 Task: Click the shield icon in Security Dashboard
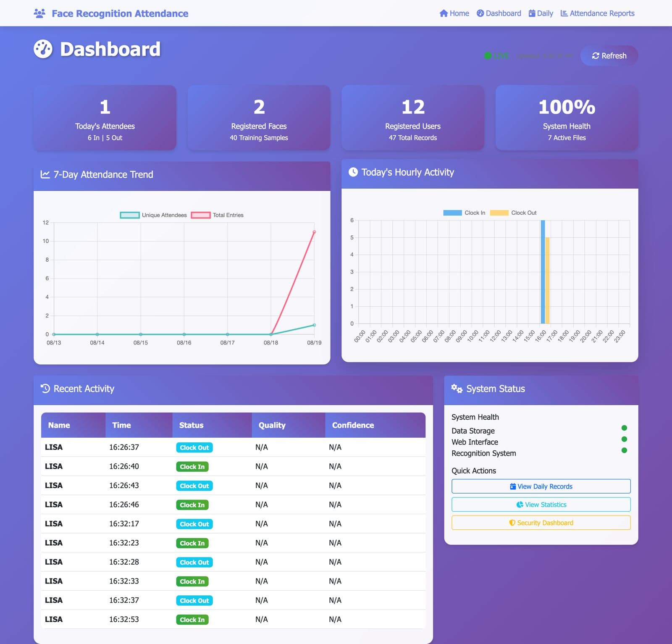pyautogui.click(x=512, y=523)
